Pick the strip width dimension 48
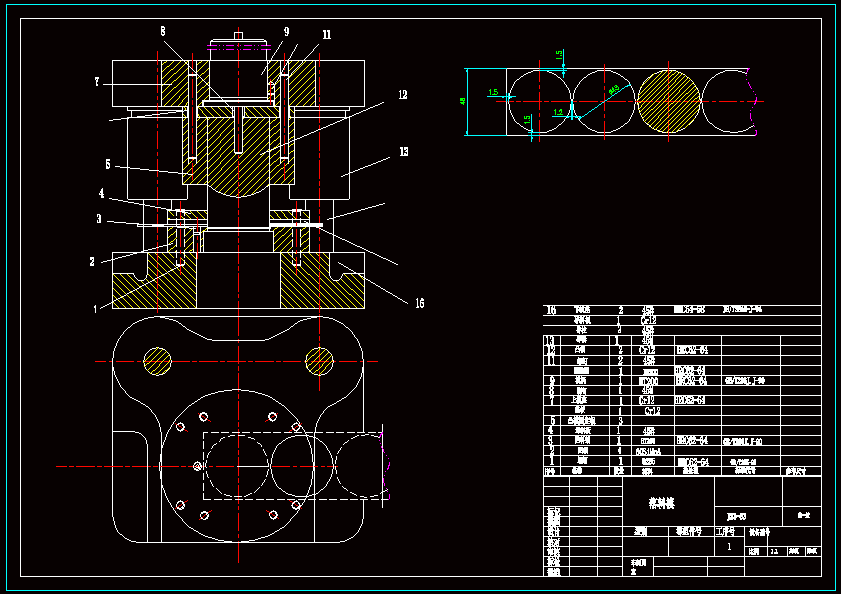Screen dimensions: 841x594 [x=462, y=101]
